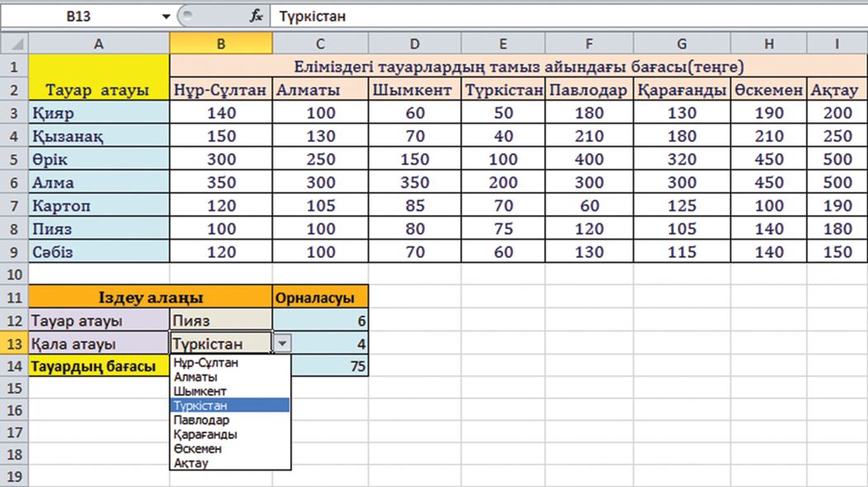Click the Картоп product cell
Viewport: 868px width, 487px height.
click(x=98, y=206)
